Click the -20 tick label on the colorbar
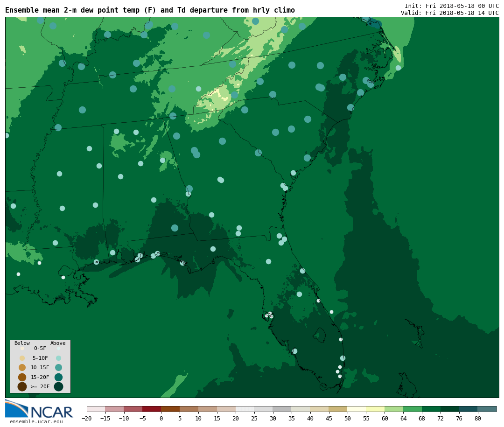The image size is (504, 427). pyautogui.click(x=86, y=418)
